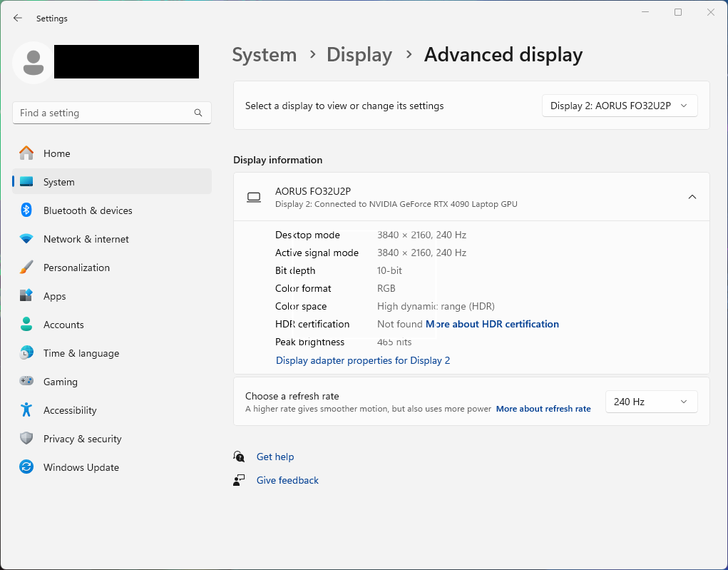Click the Display information heading

point(277,160)
